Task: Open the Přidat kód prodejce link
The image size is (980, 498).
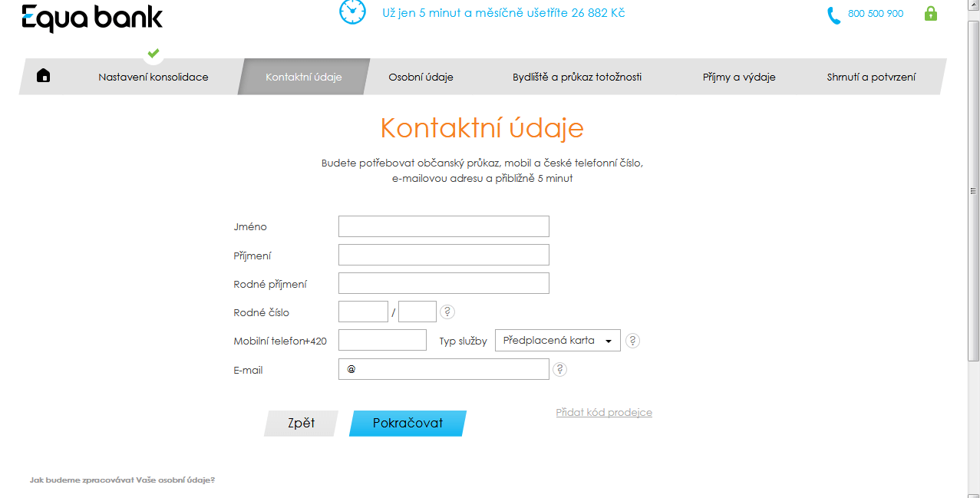Action: pos(604,412)
